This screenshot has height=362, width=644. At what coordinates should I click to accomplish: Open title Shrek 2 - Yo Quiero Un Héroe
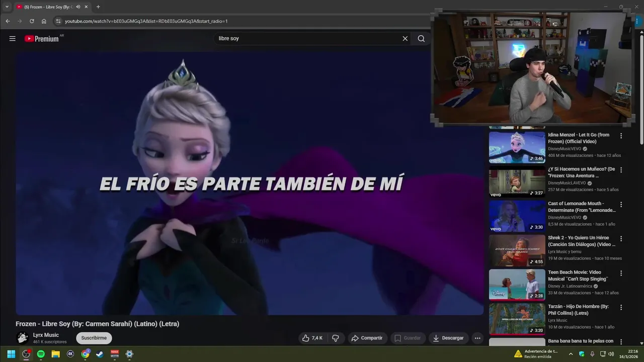click(582, 241)
